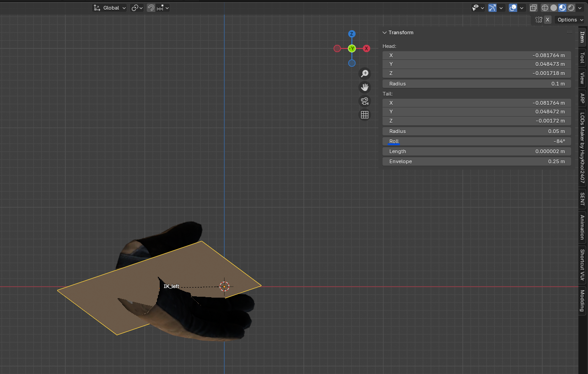Open the Global transform orientation dropdown
Screen dimensions: 588x374
(110, 8)
